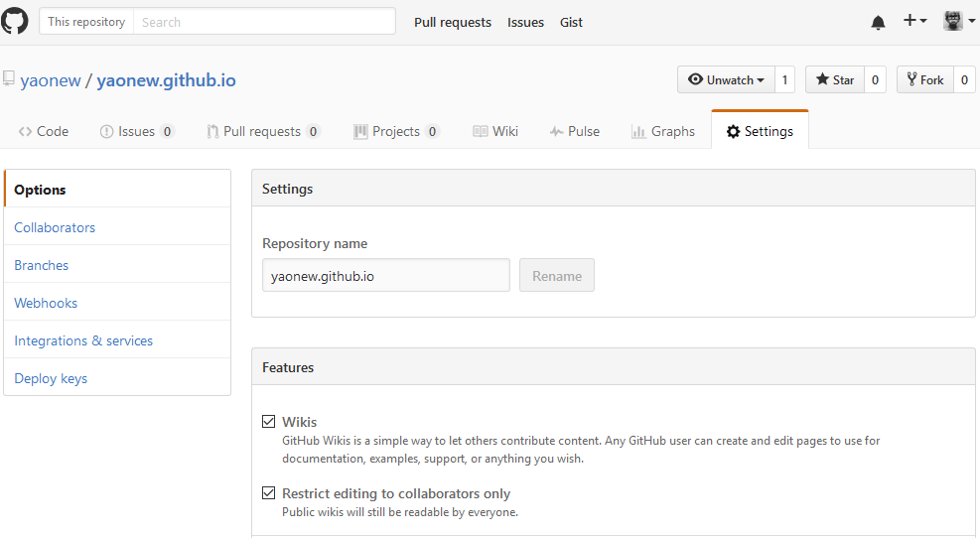Open the Projects tab
This screenshot has width=980, height=538.
[395, 131]
